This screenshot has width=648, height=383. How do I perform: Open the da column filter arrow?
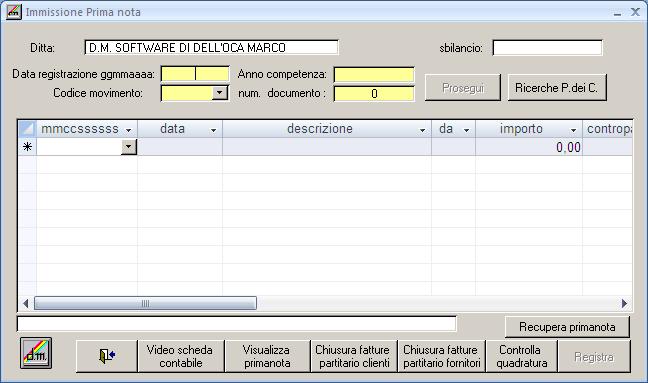466,130
